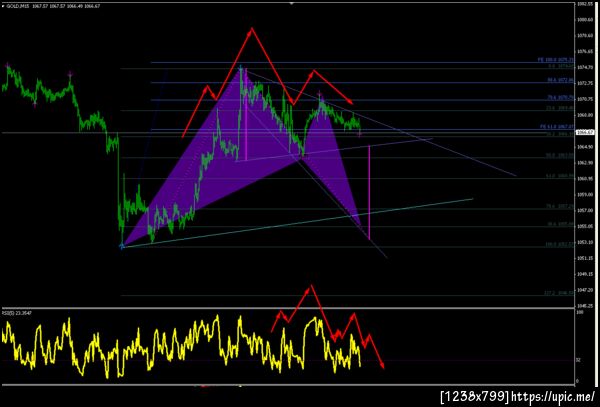Click the RSI(5) indicator label
600x407 pixels.
click(x=17, y=313)
